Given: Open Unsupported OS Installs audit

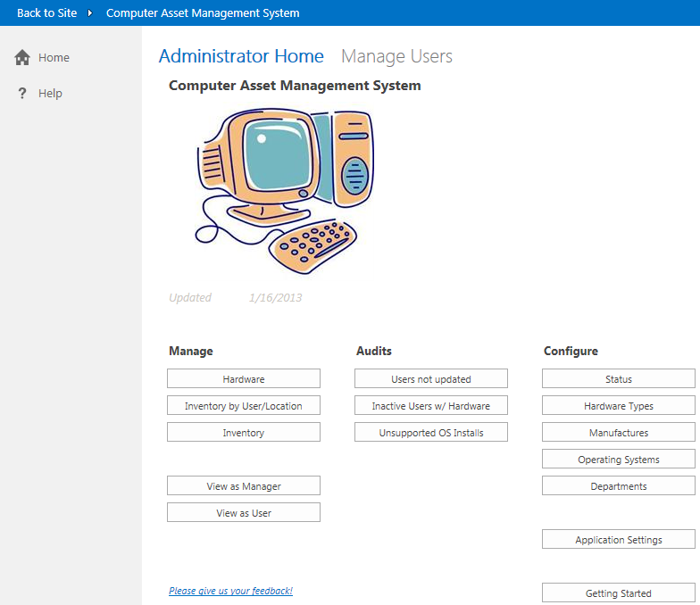Looking at the screenshot, I should click(x=431, y=433).
